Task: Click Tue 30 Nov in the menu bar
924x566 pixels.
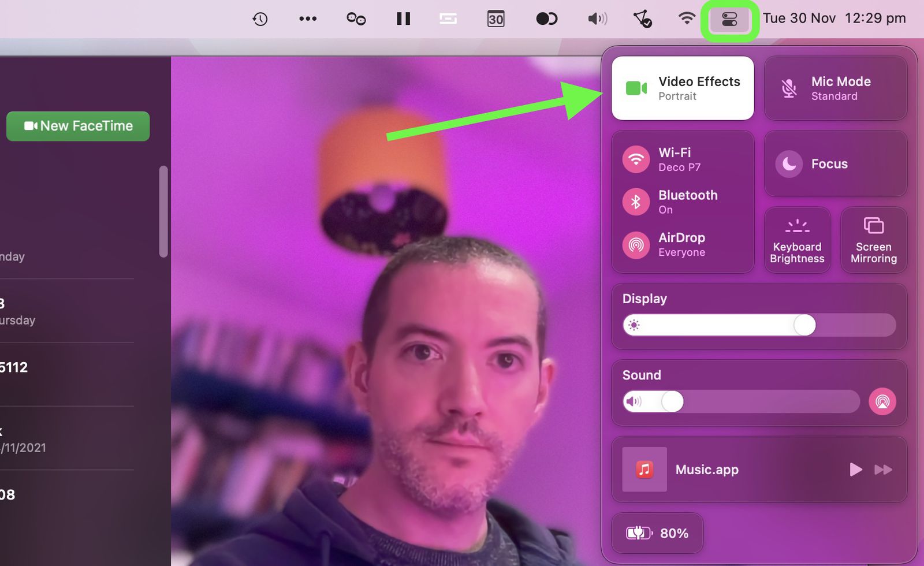Action: click(x=799, y=18)
